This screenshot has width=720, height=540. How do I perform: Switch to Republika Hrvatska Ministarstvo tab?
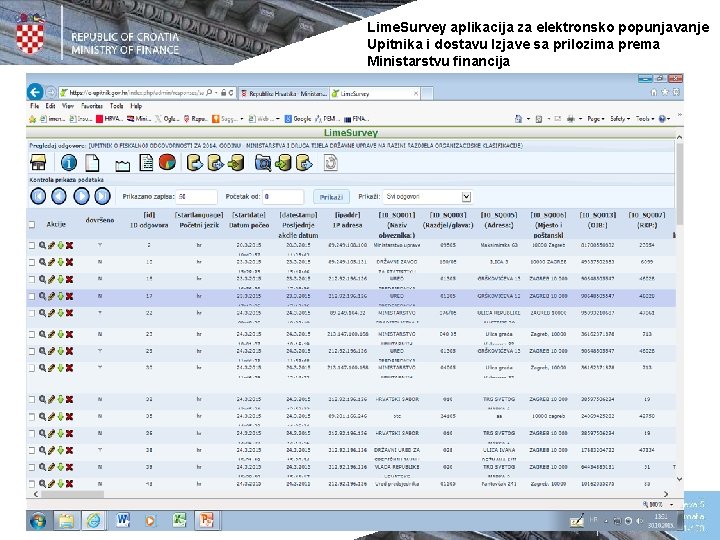click(x=284, y=93)
